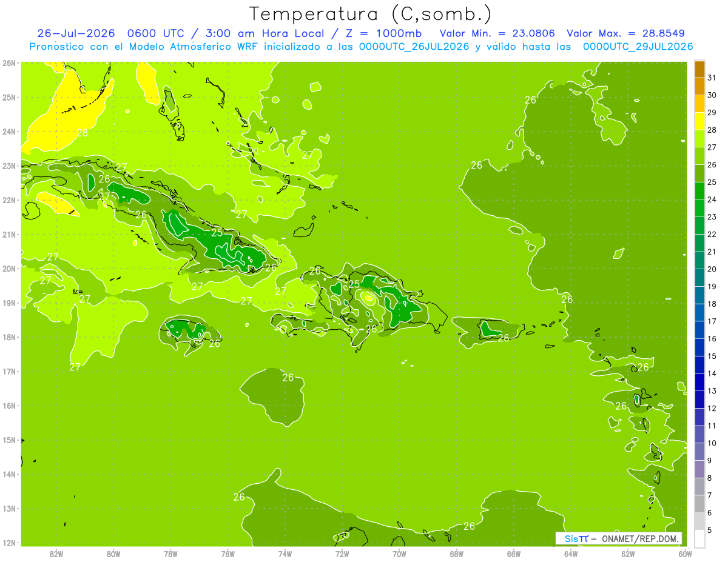Click the legend swatch between 27 and 28

(699, 139)
